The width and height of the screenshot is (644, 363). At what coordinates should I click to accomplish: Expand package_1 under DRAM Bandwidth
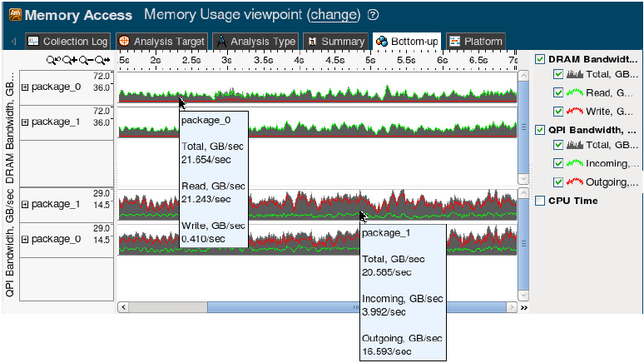point(25,122)
